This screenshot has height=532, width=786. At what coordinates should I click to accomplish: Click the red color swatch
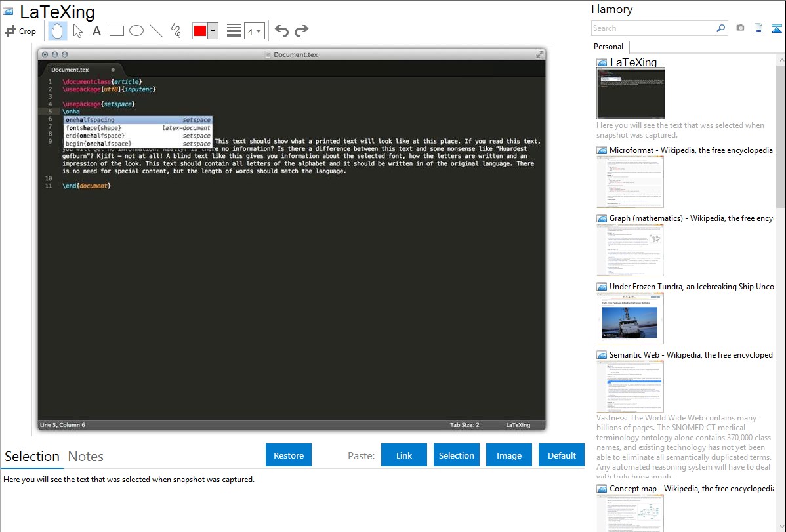(200, 31)
